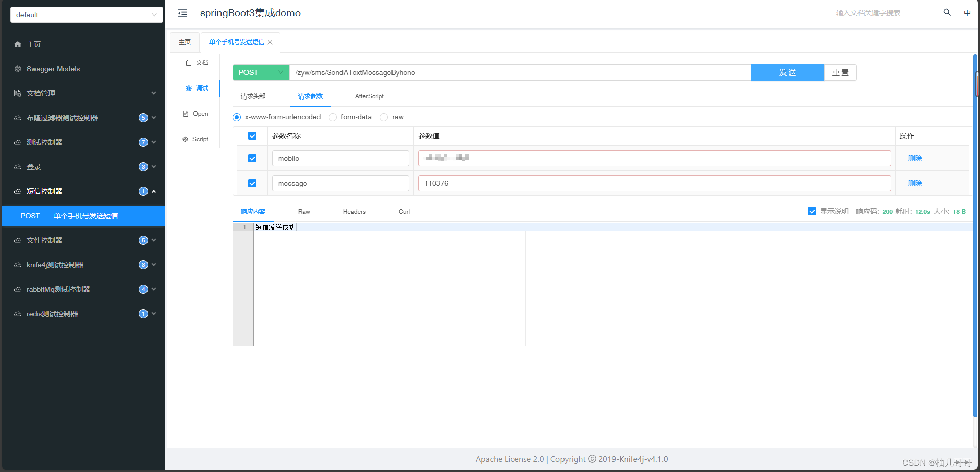
Task: Close the 单个手机号发送短信 tab
Action: 270,42
